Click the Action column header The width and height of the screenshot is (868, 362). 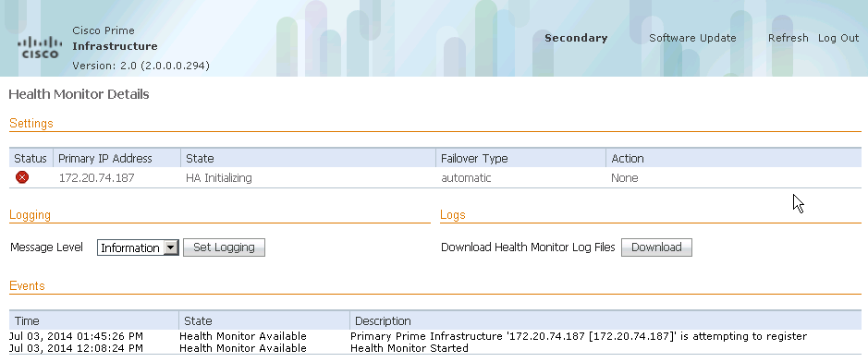click(627, 159)
